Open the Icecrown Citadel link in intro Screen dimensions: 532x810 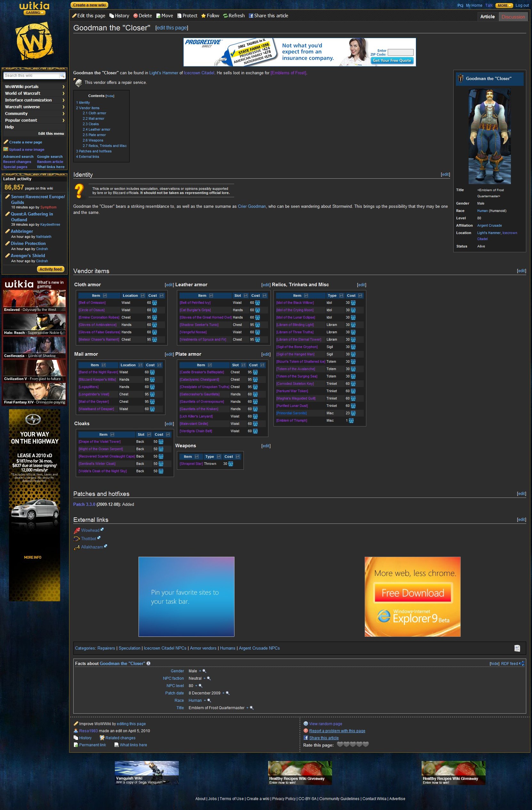point(199,73)
